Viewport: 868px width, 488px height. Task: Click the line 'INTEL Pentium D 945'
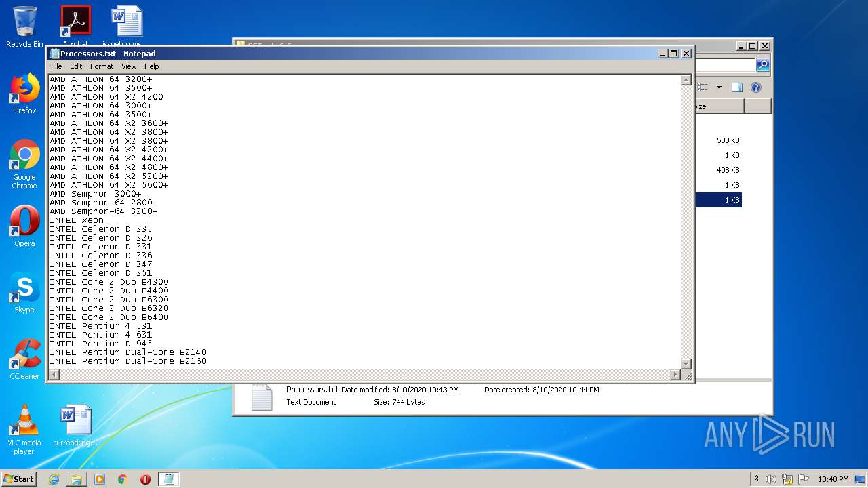(101, 344)
